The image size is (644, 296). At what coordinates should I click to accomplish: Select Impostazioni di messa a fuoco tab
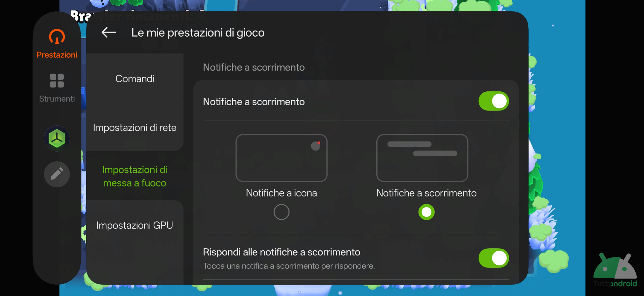pos(135,176)
